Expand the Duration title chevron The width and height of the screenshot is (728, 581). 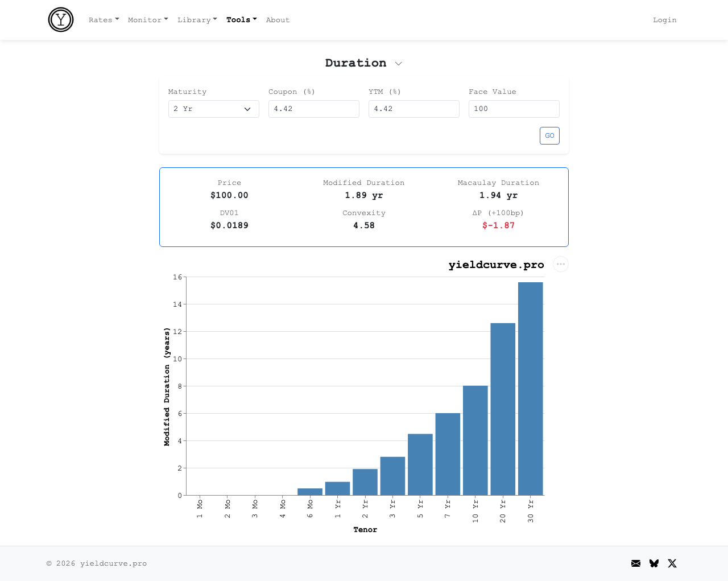[399, 64]
